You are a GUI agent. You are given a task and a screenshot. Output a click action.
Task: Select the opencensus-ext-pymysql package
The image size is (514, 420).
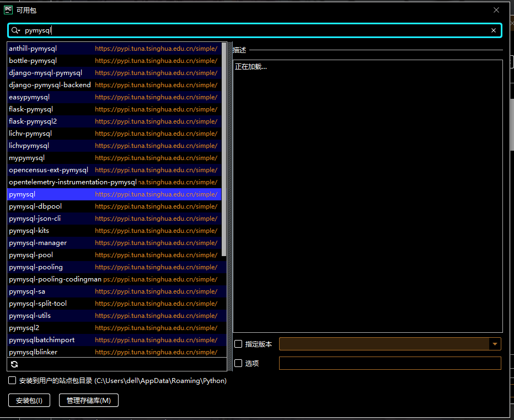pos(114,170)
